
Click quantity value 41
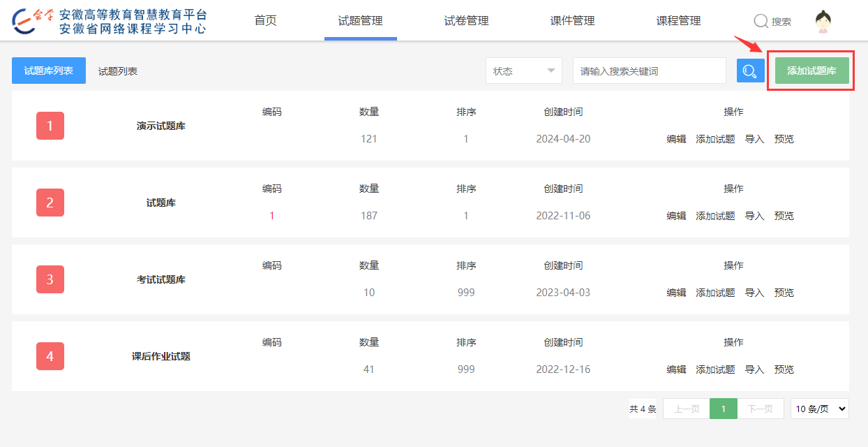369,369
